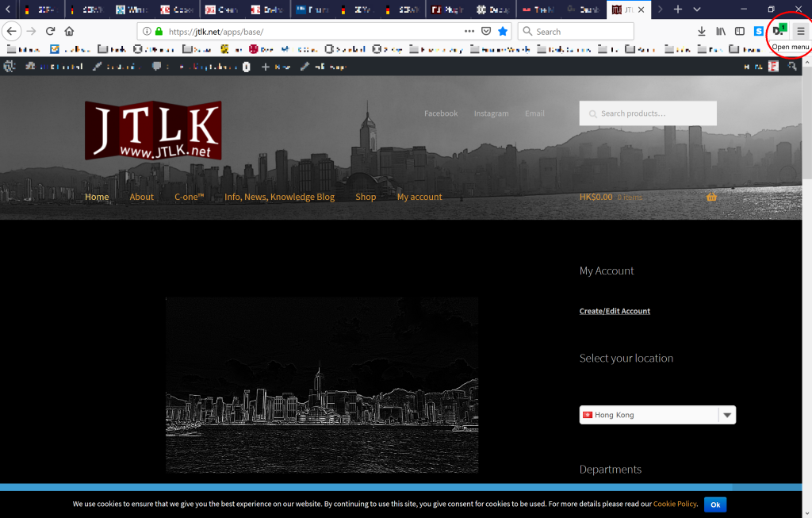The height and width of the screenshot is (518, 812).
Task: Click the Email link
Action: point(534,113)
